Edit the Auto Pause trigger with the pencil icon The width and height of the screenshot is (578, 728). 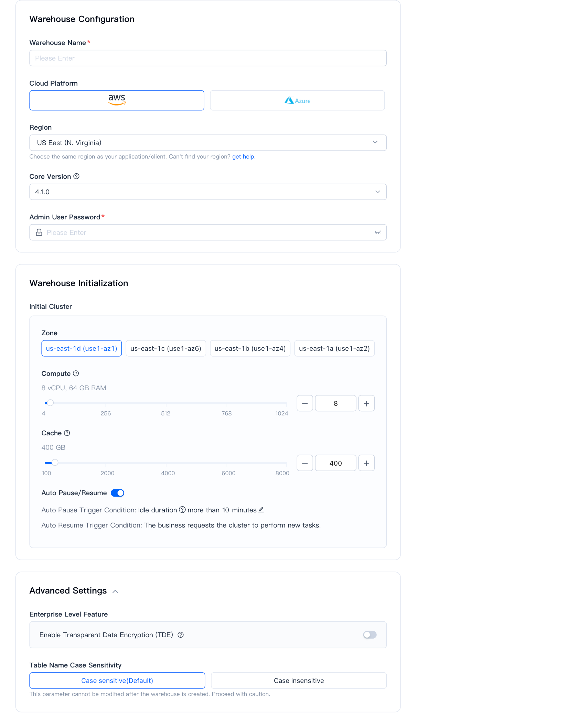[x=261, y=510]
